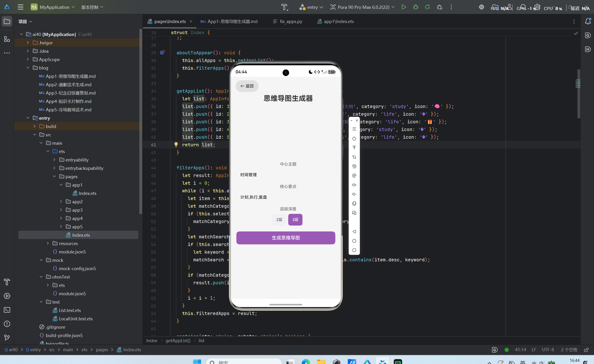Open the Terminal tool window
This screenshot has height=364, width=594.
(x=7, y=310)
